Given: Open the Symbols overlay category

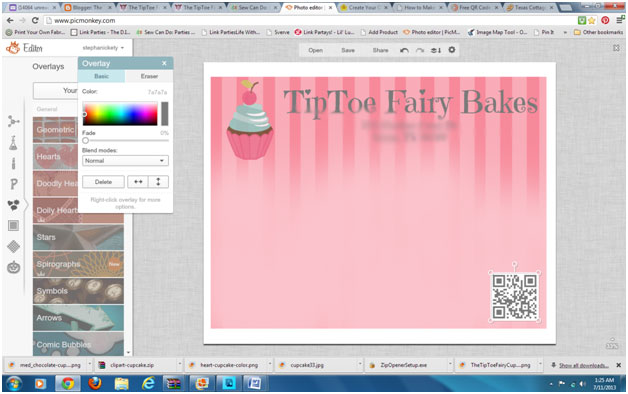Looking at the screenshot, I should pyautogui.click(x=78, y=291).
